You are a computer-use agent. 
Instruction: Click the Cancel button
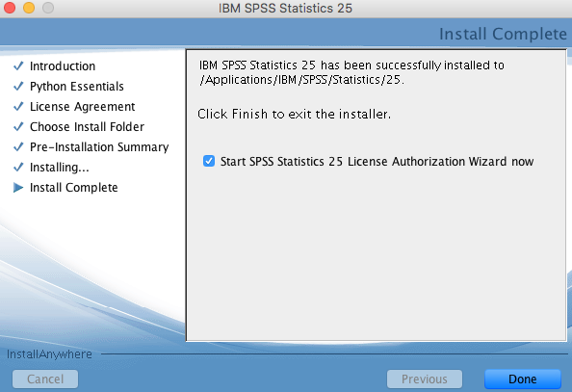pos(45,379)
